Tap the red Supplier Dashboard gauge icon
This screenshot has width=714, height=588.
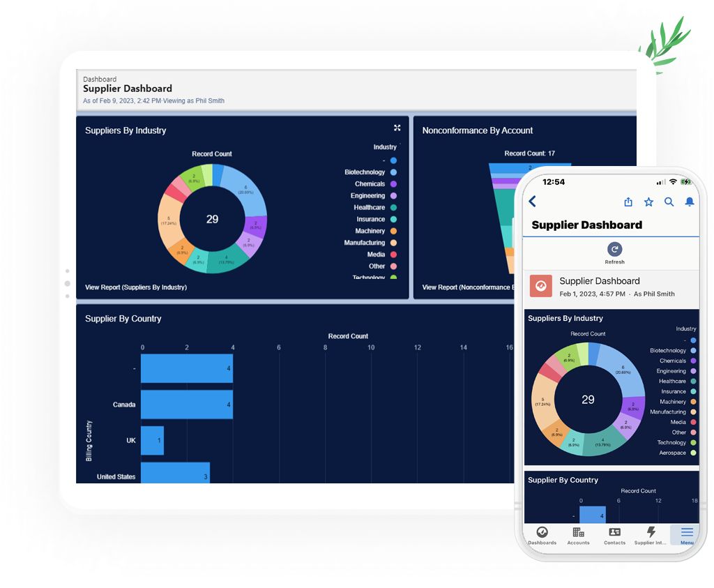click(541, 286)
